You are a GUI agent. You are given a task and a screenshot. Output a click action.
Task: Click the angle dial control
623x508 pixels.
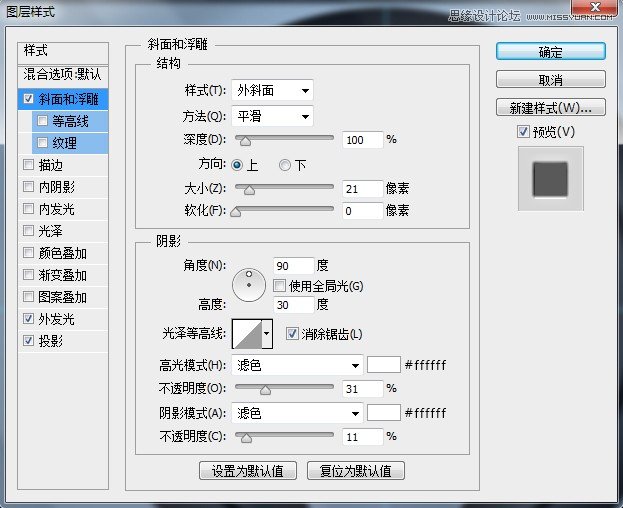coord(249,285)
